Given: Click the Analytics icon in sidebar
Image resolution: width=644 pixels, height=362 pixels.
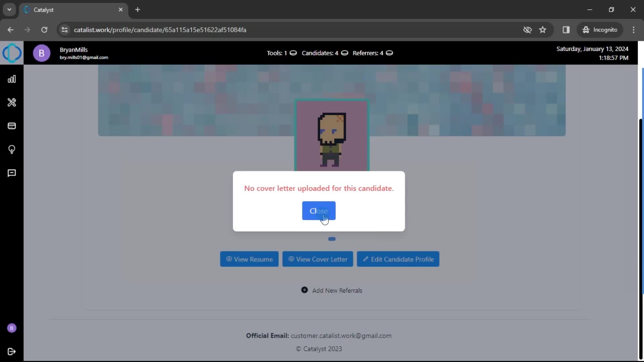Looking at the screenshot, I should click(12, 79).
